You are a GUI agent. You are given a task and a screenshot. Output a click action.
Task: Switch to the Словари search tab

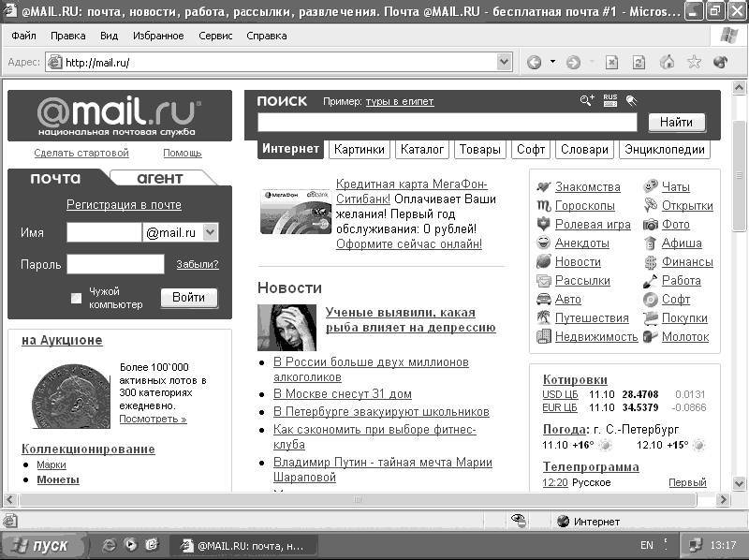(584, 150)
